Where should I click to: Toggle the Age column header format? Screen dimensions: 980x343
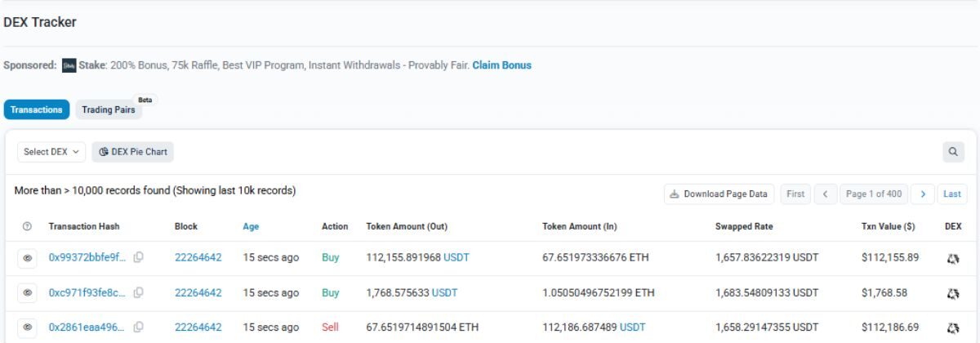[251, 226]
